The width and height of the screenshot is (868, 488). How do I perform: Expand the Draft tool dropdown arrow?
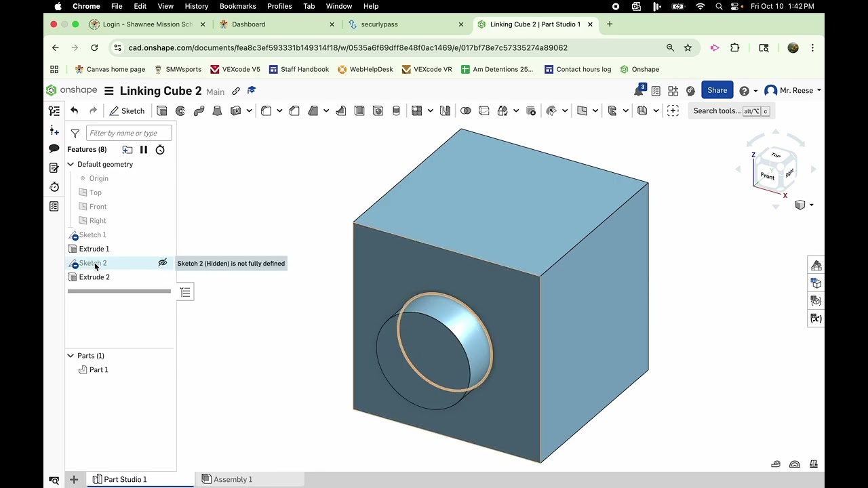[326, 110]
